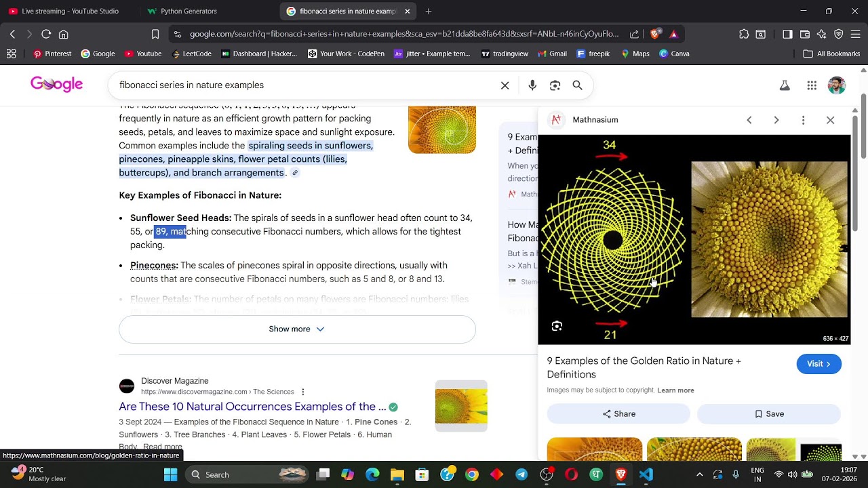Open Google Search Labs flask icon

[x=785, y=85]
